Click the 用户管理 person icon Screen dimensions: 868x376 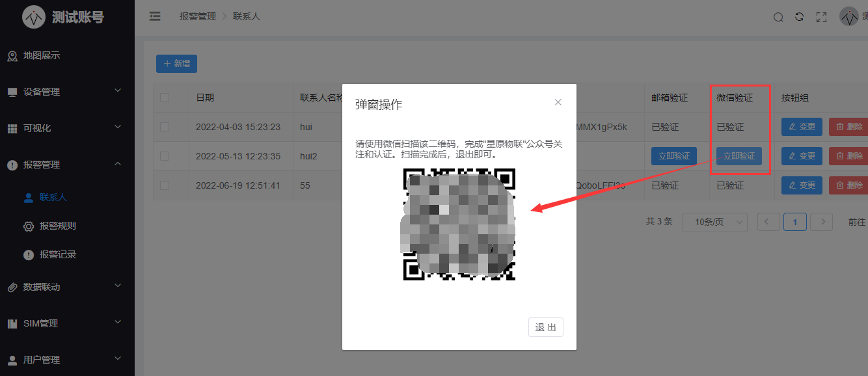coord(12,360)
